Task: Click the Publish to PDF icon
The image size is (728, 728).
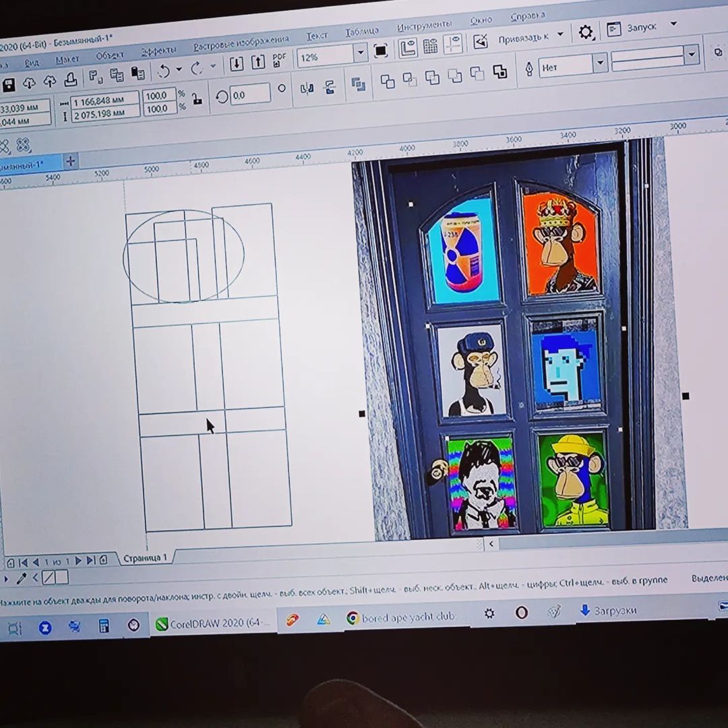Action: pyautogui.click(x=279, y=60)
